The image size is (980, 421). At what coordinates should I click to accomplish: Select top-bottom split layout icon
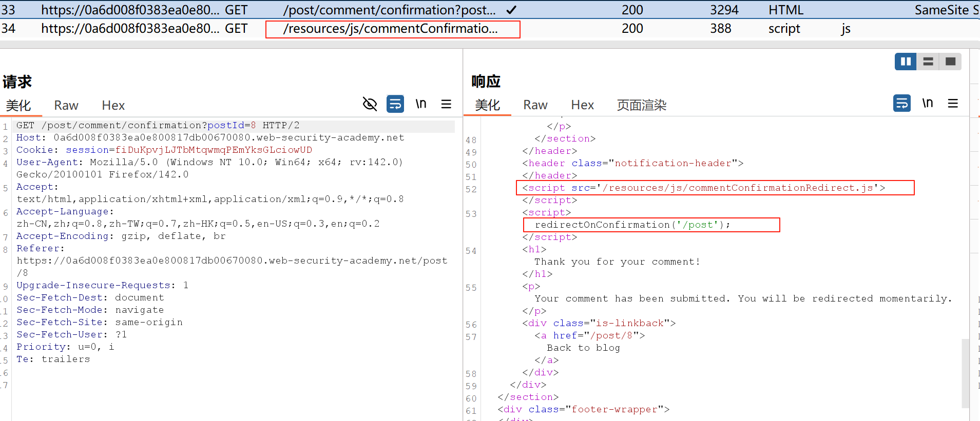pos(928,62)
